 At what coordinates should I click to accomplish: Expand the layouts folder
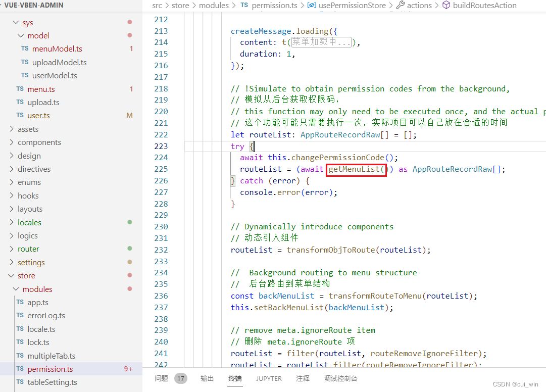[12, 209]
